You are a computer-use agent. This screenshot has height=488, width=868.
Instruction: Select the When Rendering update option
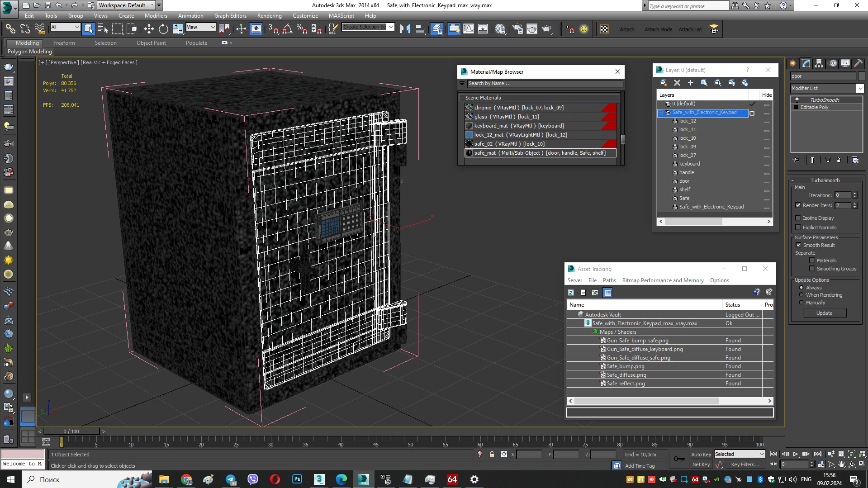[x=801, y=295]
